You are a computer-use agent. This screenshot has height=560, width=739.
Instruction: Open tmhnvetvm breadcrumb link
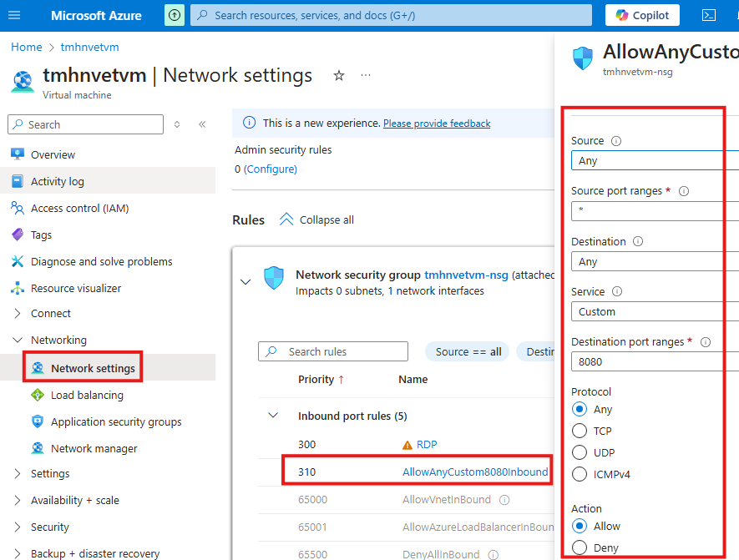89,47
